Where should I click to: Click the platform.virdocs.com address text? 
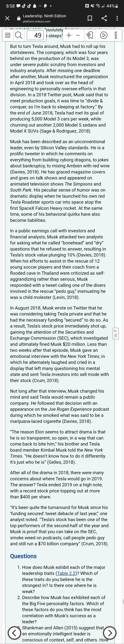click(x=37, y=22)
